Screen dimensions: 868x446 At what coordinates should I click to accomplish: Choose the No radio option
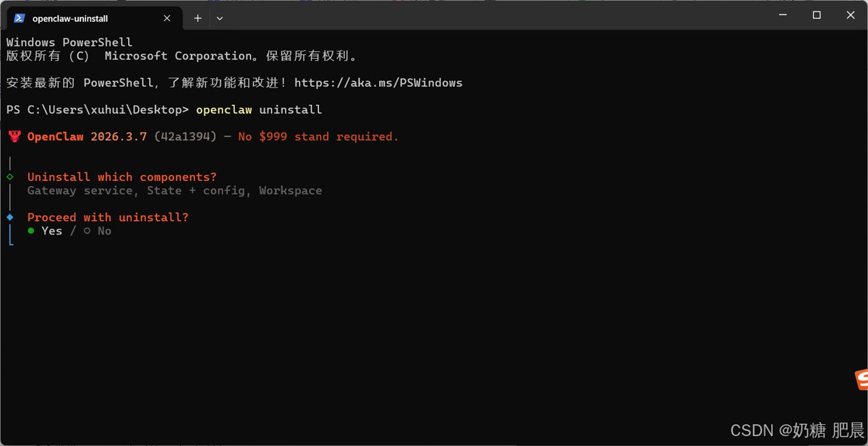tap(88, 231)
